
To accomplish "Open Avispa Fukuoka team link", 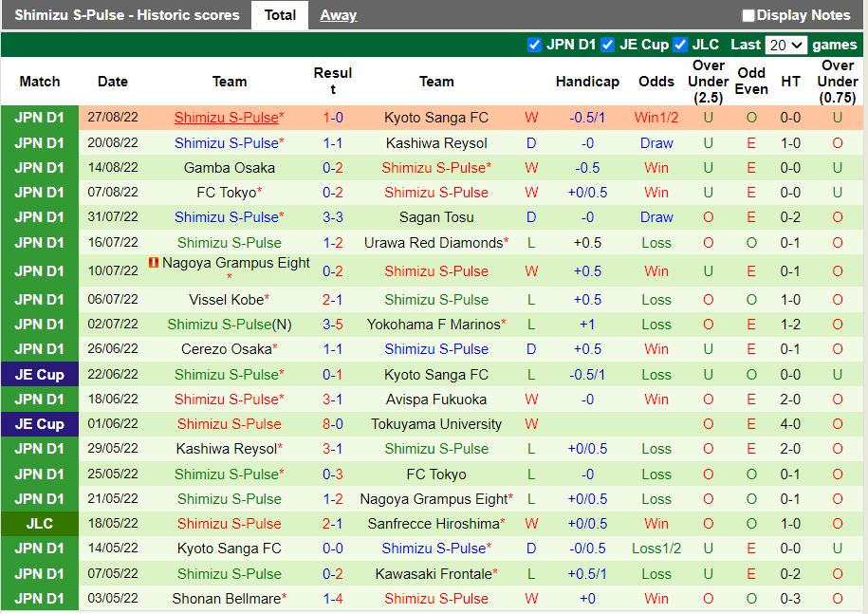I will (x=436, y=400).
